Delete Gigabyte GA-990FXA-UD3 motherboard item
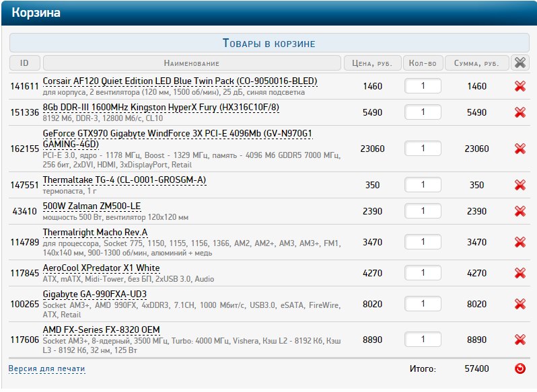The width and height of the screenshot is (537, 392). tap(520, 304)
